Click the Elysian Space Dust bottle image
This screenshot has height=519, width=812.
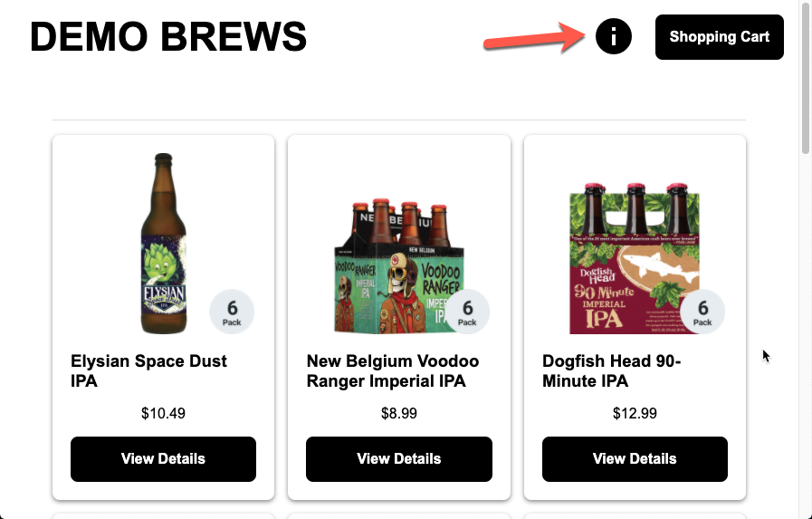pyautogui.click(x=163, y=245)
